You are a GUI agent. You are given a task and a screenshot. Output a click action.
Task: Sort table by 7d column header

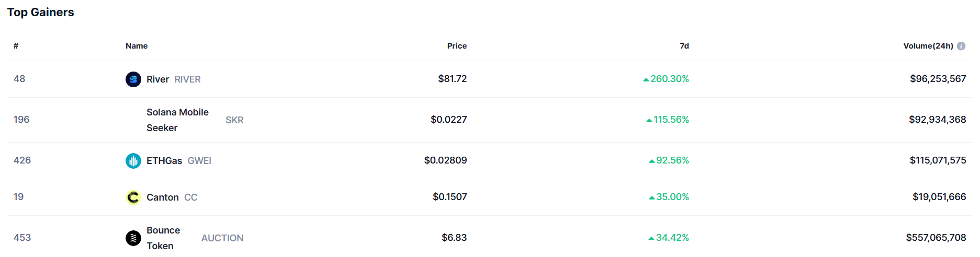click(684, 46)
